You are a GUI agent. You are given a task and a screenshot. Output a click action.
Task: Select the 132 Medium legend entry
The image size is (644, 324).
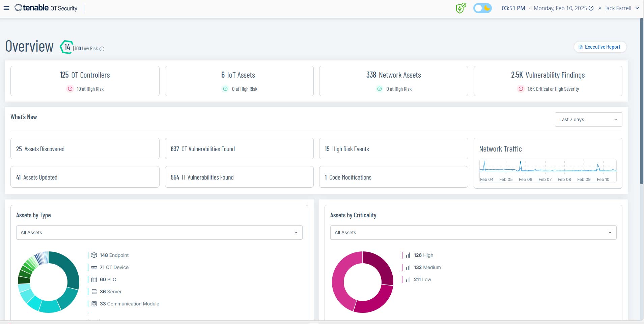click(x=427, y=267)
